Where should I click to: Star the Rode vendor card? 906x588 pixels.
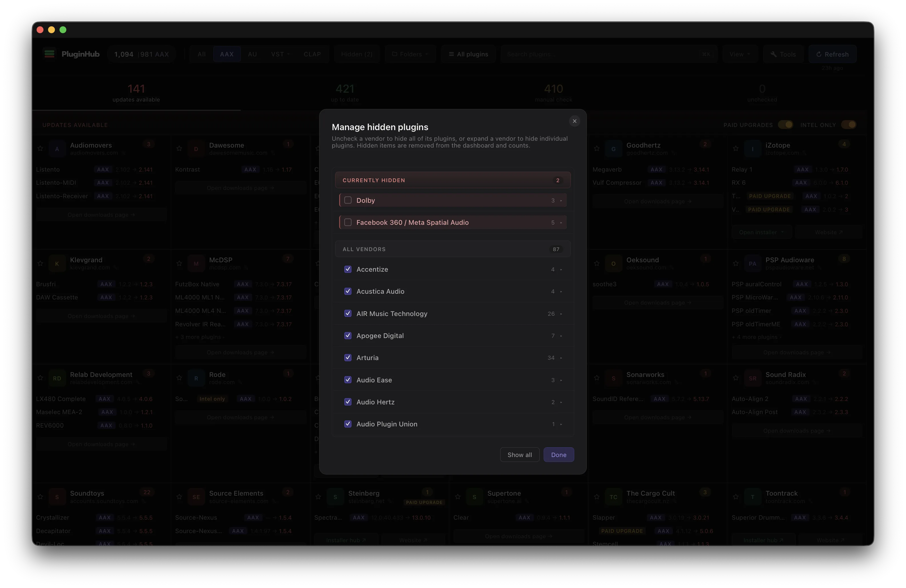pos(179,378)
